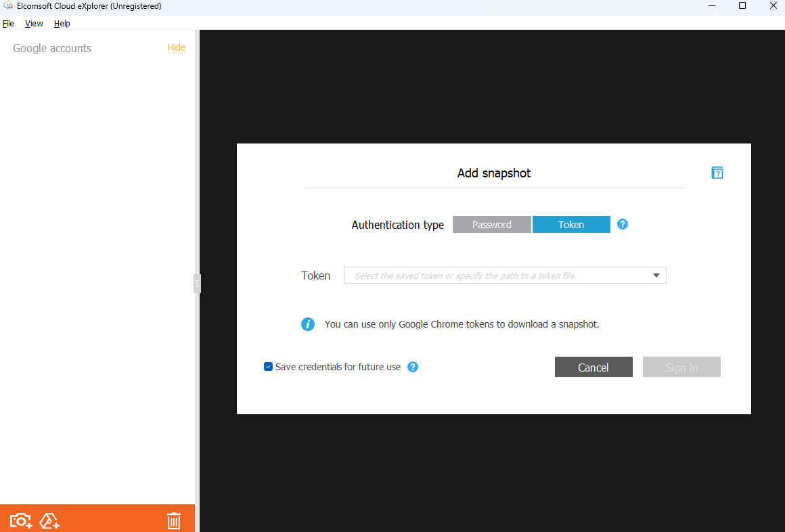Open the help manual icon in dialog
Viewport: 785px width, 532px height.
tap(717, 173)
